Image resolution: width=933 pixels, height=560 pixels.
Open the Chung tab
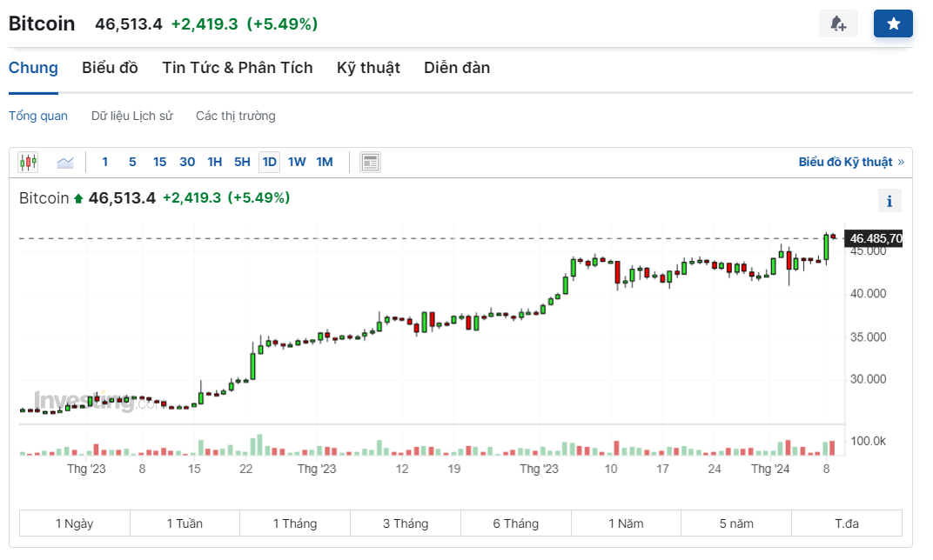pos(33,68)
